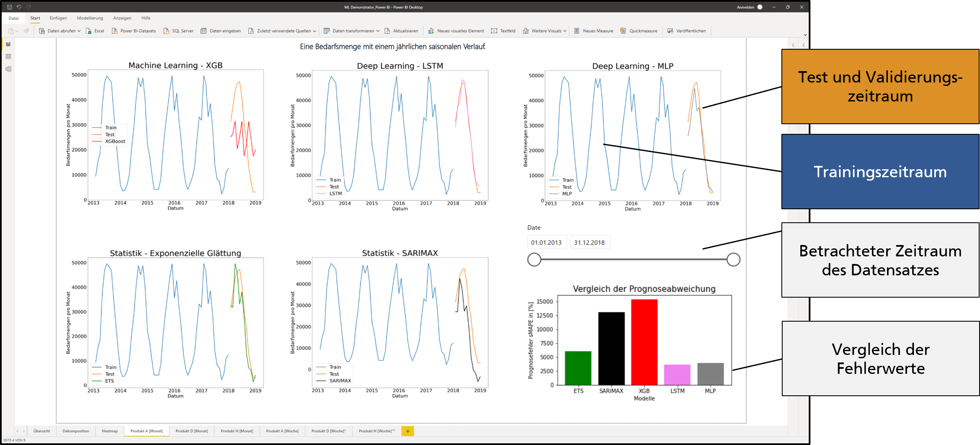Screen dimensions: 980x445
Task: Click the Format painter brush icon
Action: click(x=26, y=31)
